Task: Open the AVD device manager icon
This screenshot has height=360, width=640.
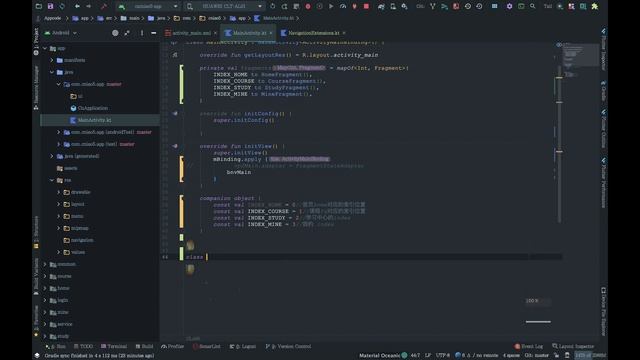Action: [x=393, y=6]
